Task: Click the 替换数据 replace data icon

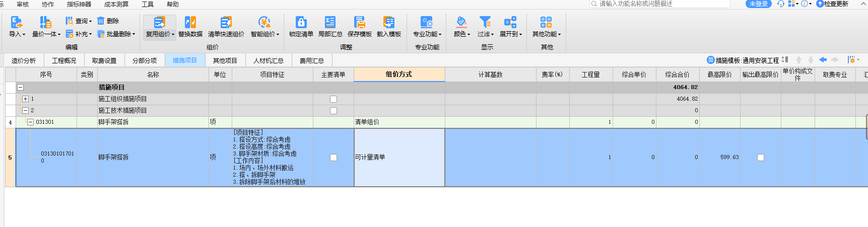Action: (x=190, y=22)
